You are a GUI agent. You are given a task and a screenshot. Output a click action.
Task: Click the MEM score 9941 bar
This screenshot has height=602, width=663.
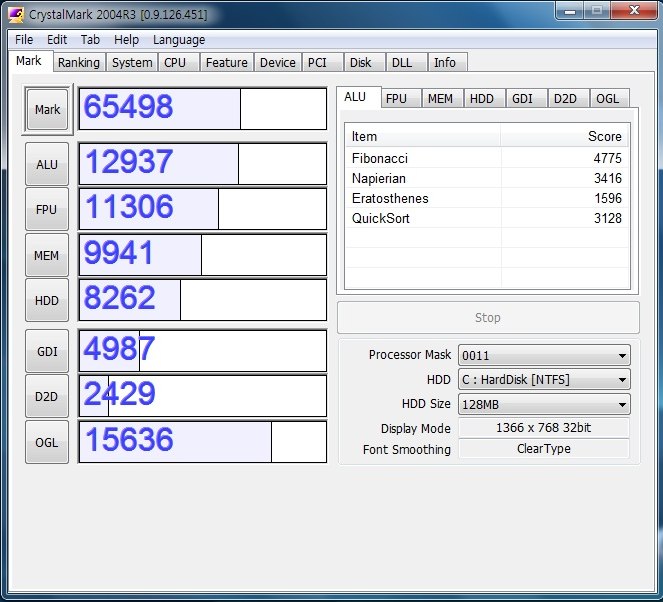[203, 255]
